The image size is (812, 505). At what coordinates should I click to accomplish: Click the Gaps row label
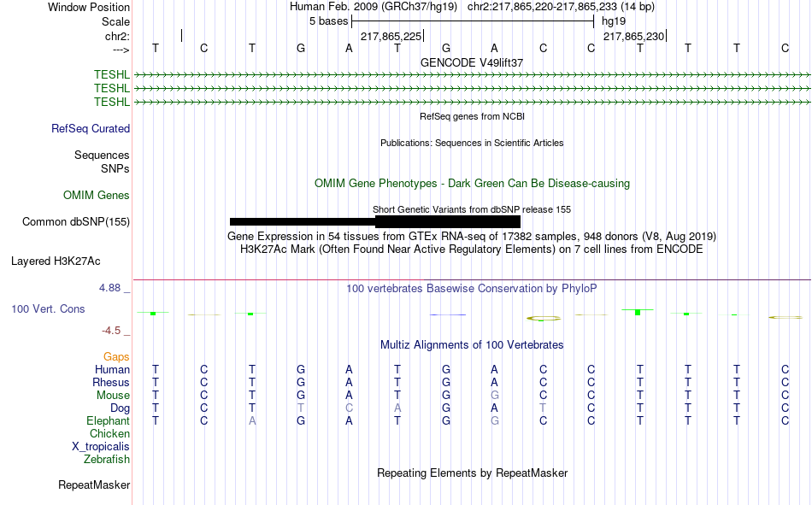pyautogui.click(x=116, y=357)
